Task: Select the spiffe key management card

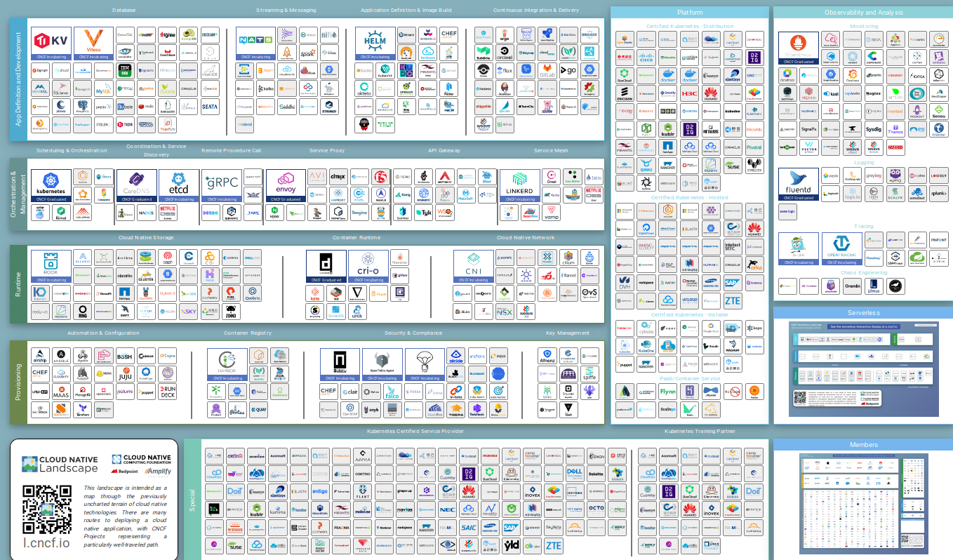Action: tap(589, 374)
